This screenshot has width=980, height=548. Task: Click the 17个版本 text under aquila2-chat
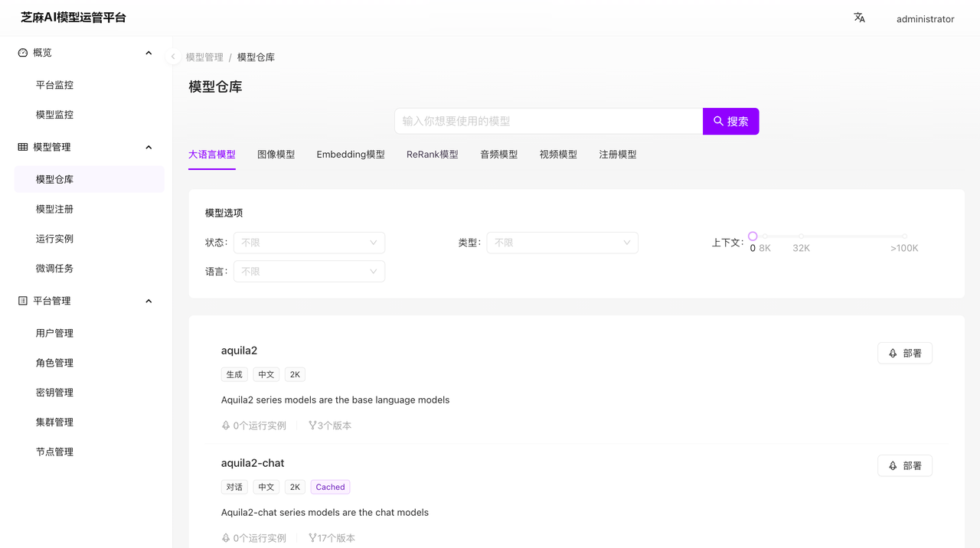point(337,538)
